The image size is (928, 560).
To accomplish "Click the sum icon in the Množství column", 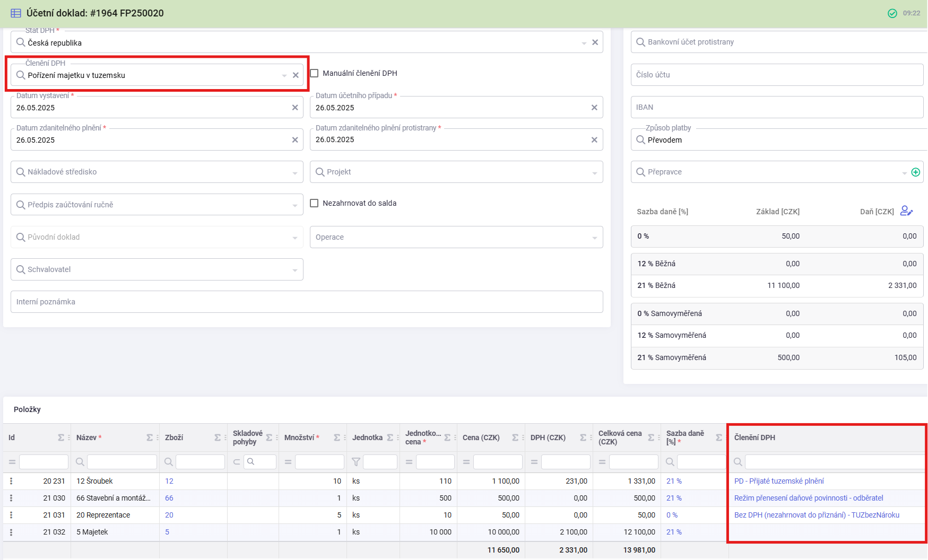I will click(x=337, y=437).
